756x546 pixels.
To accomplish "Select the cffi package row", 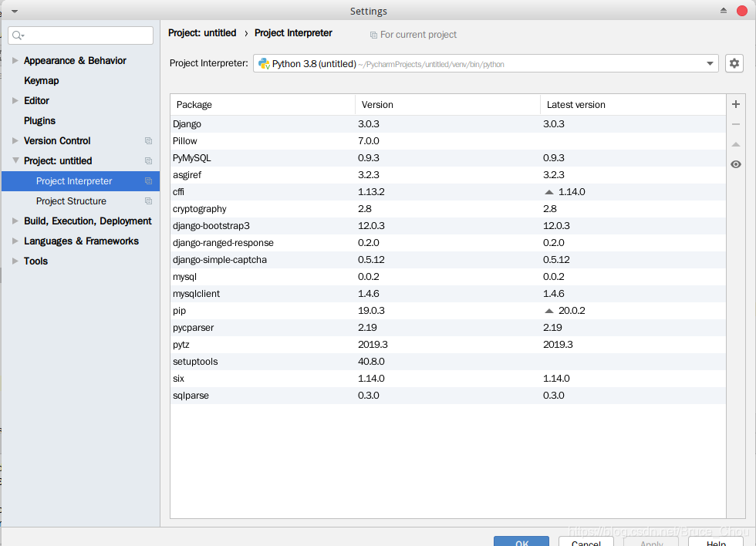I will click(x=448, y=192).
